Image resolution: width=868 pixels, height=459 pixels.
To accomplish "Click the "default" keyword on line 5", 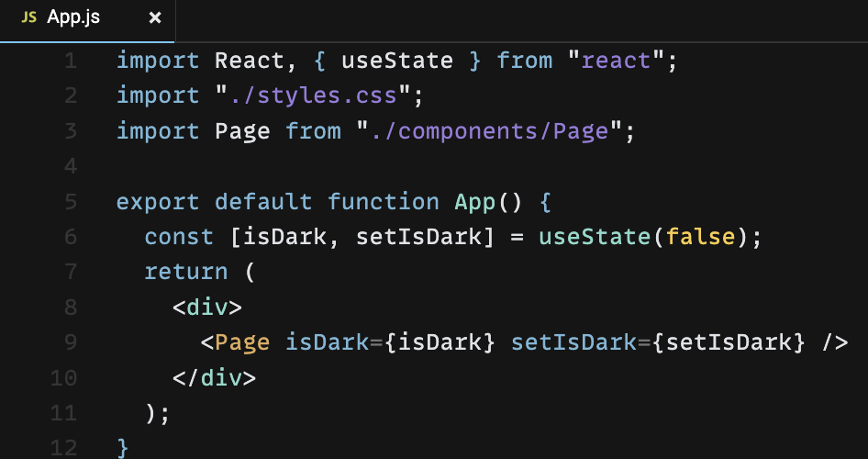I will [x=263, y=202].
